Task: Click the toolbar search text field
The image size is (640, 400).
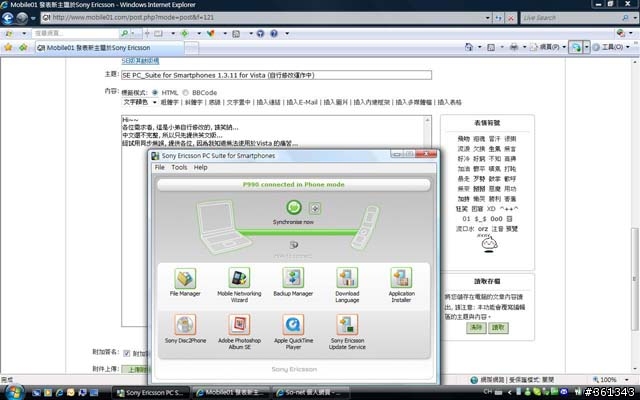Action: click(75, 33)
